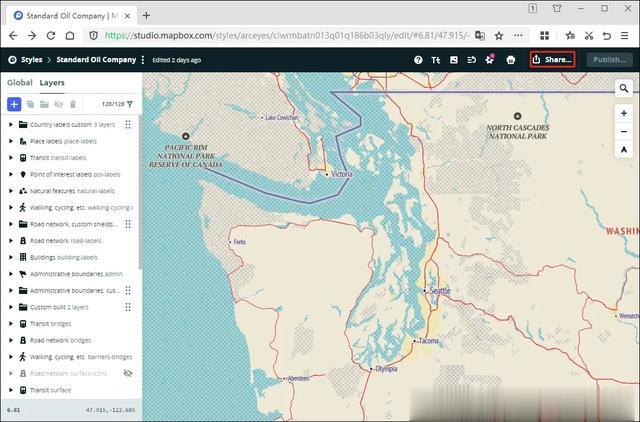Reload the page with refresh icon
640x422 pixels.
(x=51, y=36)
